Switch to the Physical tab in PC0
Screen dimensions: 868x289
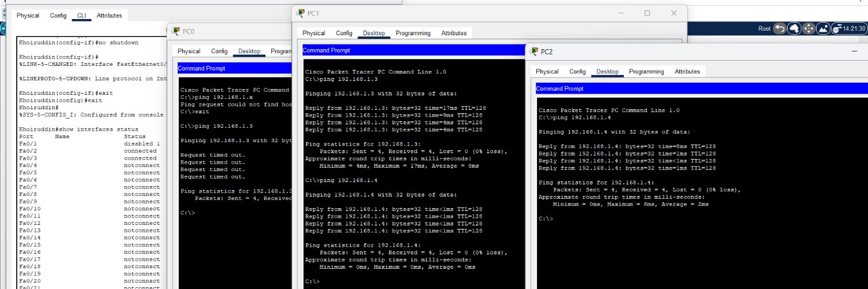click(189, 51)
